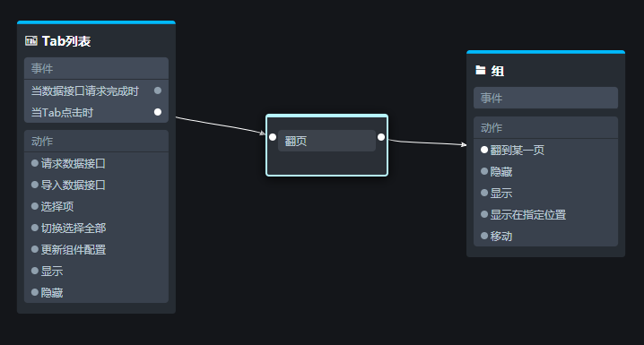
Task: Click the 更新组件配置 action text
Action: click(x=74, y=249)
